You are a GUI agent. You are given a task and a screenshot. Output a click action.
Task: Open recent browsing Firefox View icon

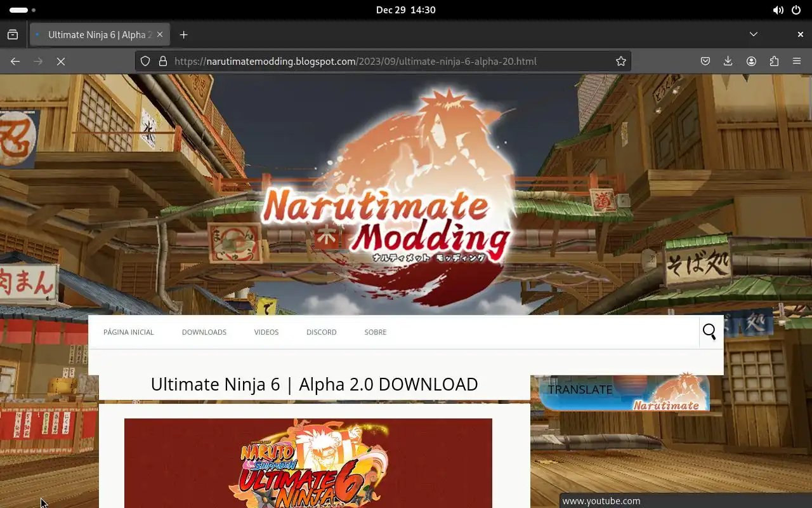pyautogui.click(x=13, y=34)
